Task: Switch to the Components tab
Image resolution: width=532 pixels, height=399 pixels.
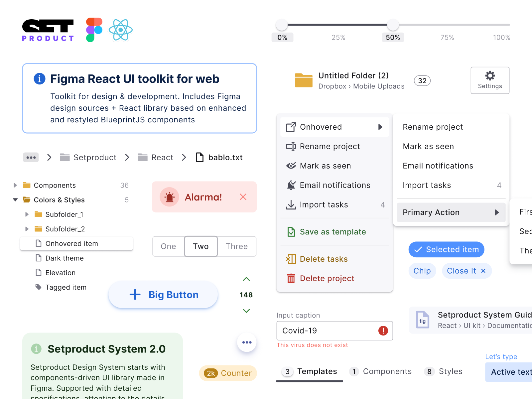Action: [387, 371]
